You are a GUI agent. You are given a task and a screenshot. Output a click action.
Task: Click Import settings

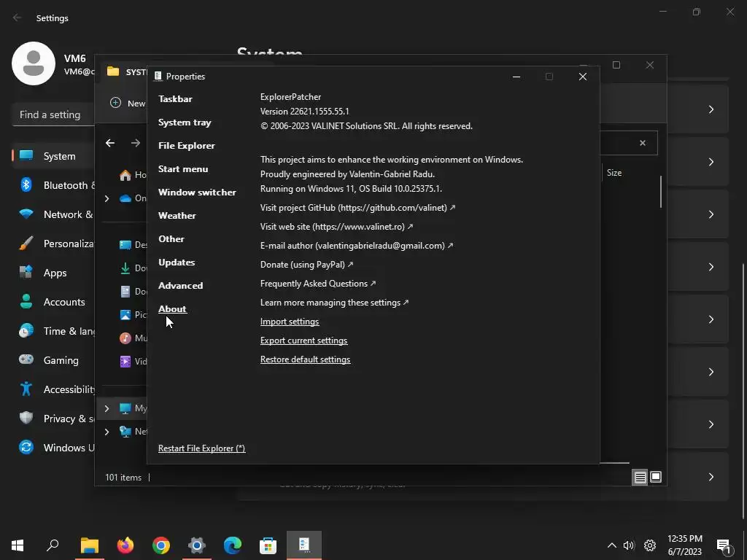290,322
